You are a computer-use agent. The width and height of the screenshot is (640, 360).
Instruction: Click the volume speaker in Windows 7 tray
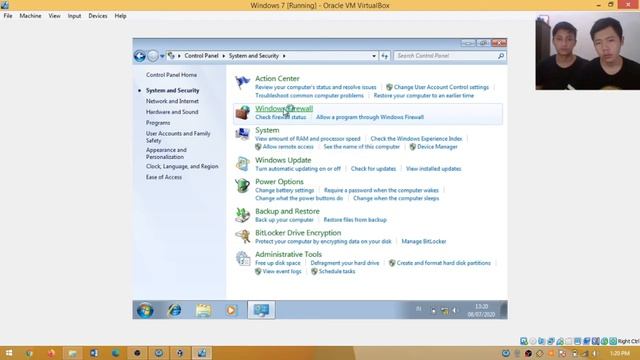point(454,311)
